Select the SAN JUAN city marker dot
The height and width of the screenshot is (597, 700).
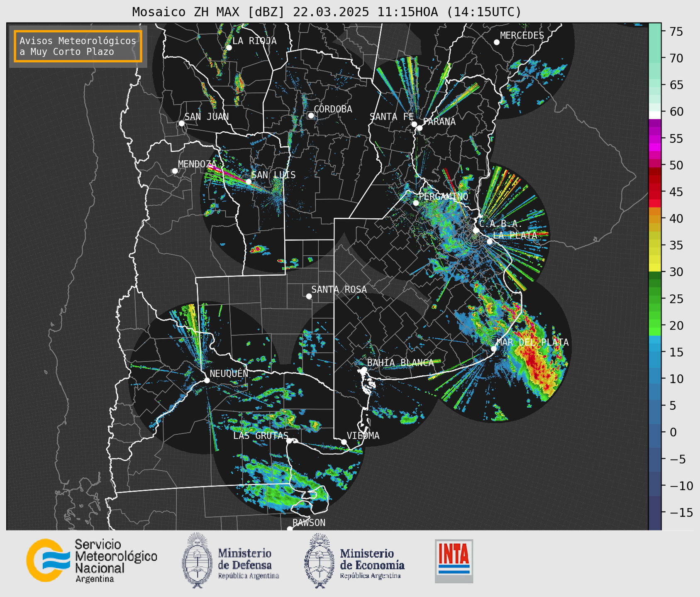tap(181, 123)
